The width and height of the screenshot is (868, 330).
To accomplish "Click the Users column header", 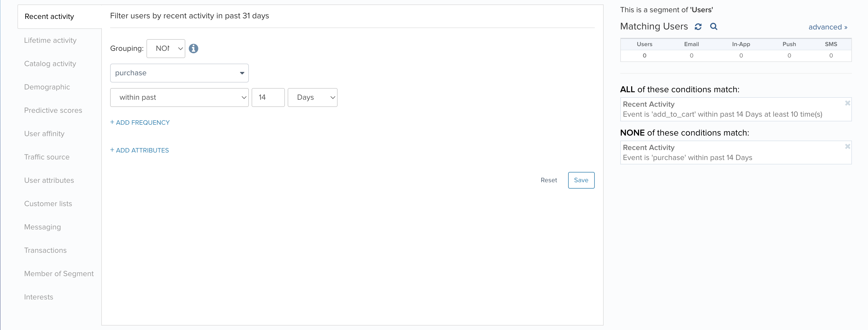I will 644,44.
